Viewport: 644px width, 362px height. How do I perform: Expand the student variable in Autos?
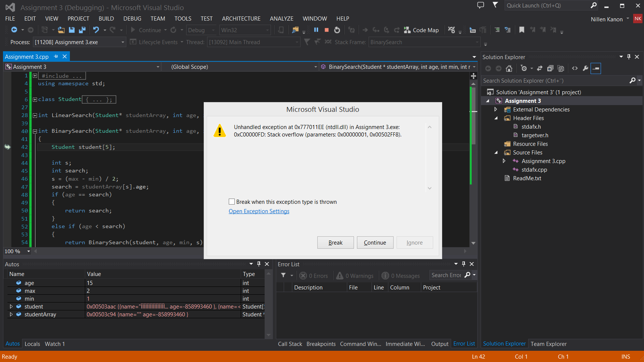click(11, 307)
